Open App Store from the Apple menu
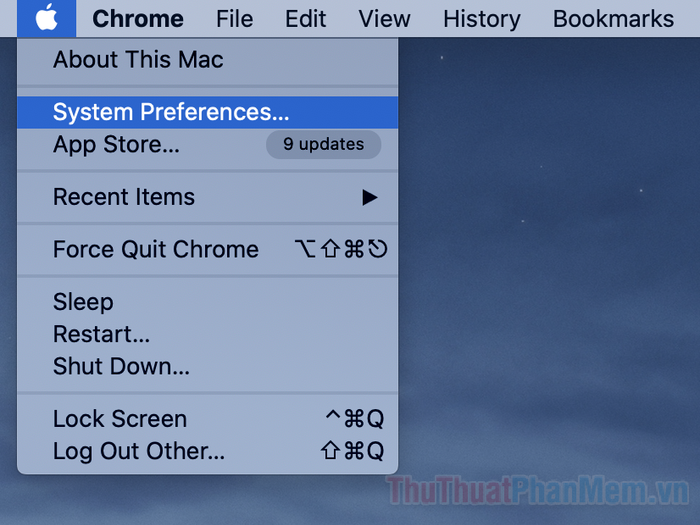700x525 pixels. click(x=116, y=144)
